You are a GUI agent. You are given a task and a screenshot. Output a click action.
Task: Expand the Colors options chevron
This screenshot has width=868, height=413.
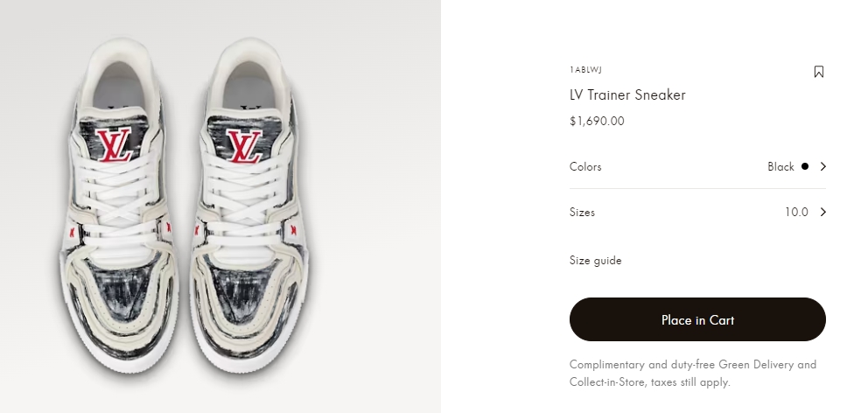click(x=822, y=166)
